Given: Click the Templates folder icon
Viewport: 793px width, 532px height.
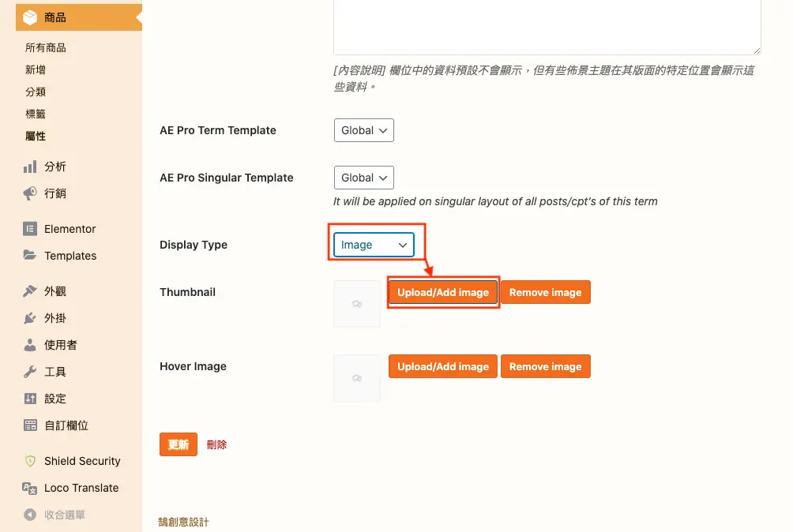Looking at the screenshot, I should pyautogui.click(x=30, y=255).
